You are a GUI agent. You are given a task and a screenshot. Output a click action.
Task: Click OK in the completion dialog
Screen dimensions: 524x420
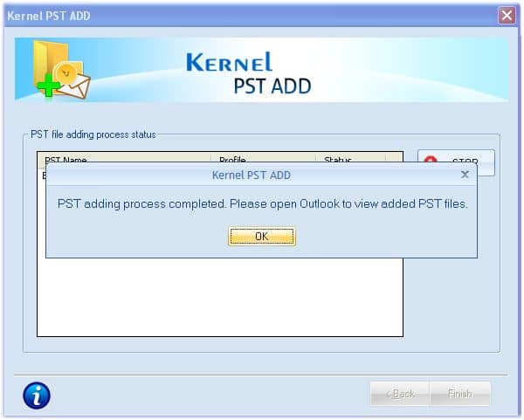262,237
